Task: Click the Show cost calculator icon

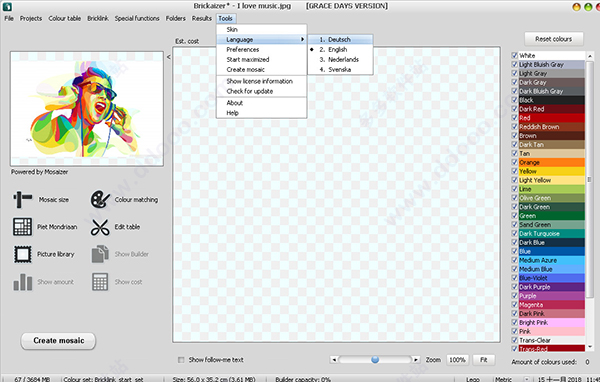Action: click(x=100, y=282)
